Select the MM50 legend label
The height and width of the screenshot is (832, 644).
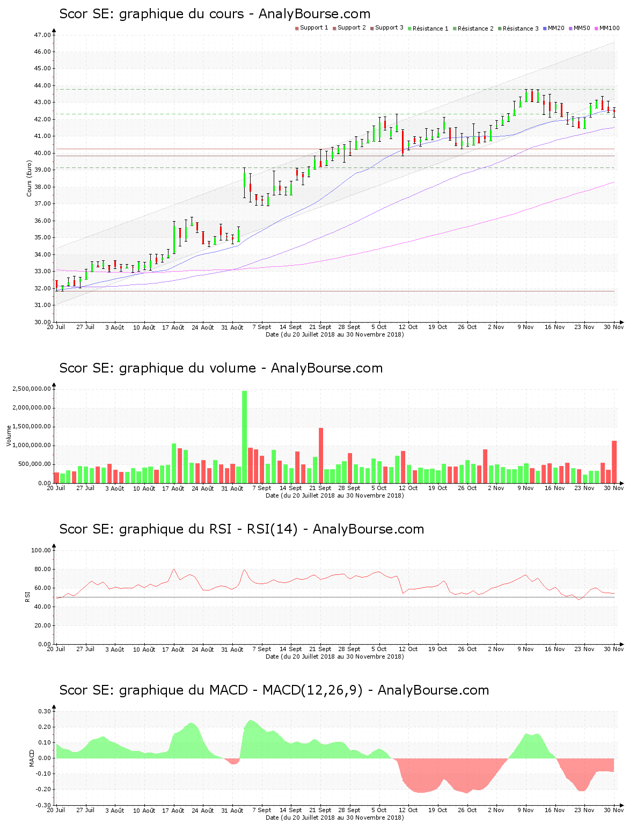tap(582, 28)
